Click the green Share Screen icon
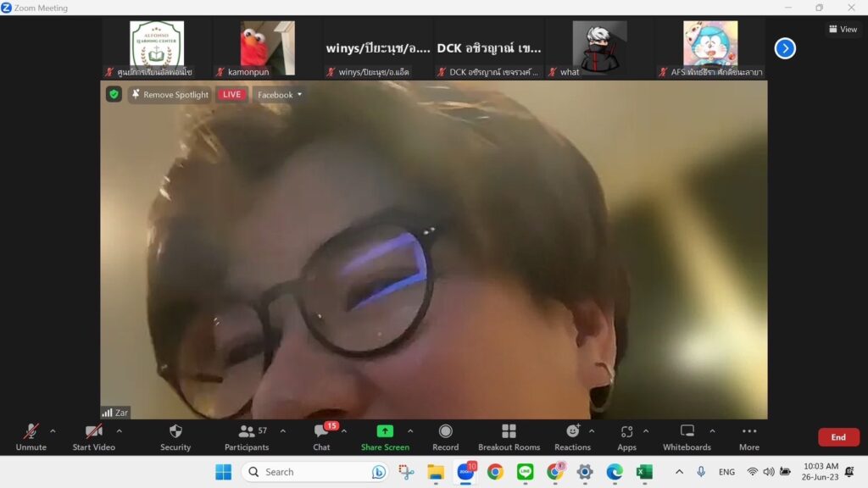 tap(385, 431)
